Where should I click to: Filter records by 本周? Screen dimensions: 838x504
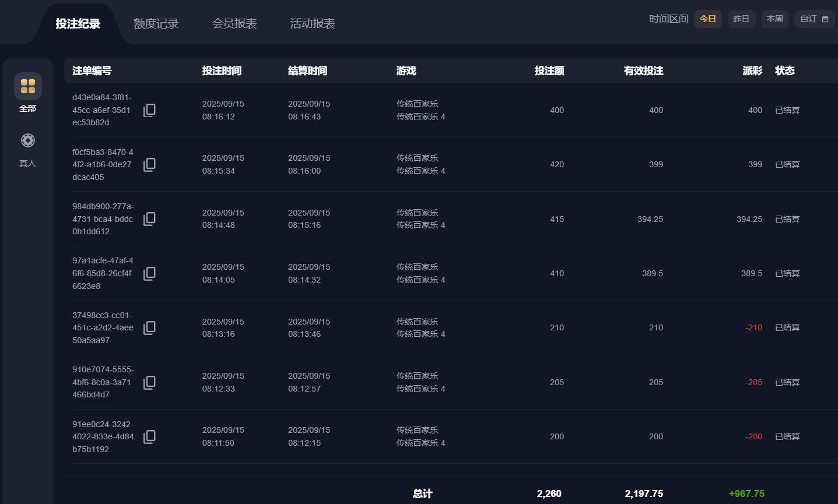pyautogui.click(x=774, y=19)
